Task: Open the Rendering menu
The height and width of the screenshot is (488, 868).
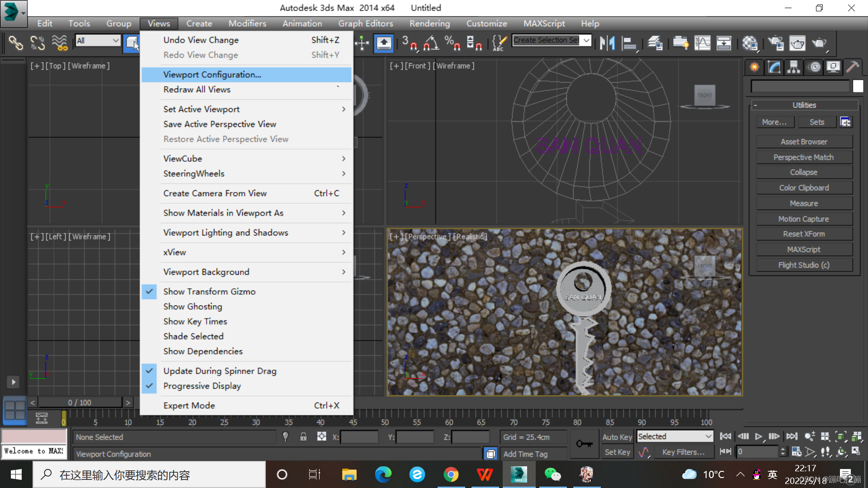Action: tap(429, 23)
